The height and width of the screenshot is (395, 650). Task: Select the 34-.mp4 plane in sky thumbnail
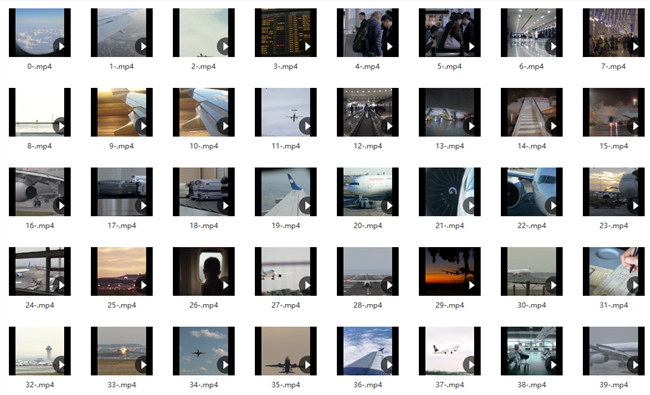[x=204, y=351]
